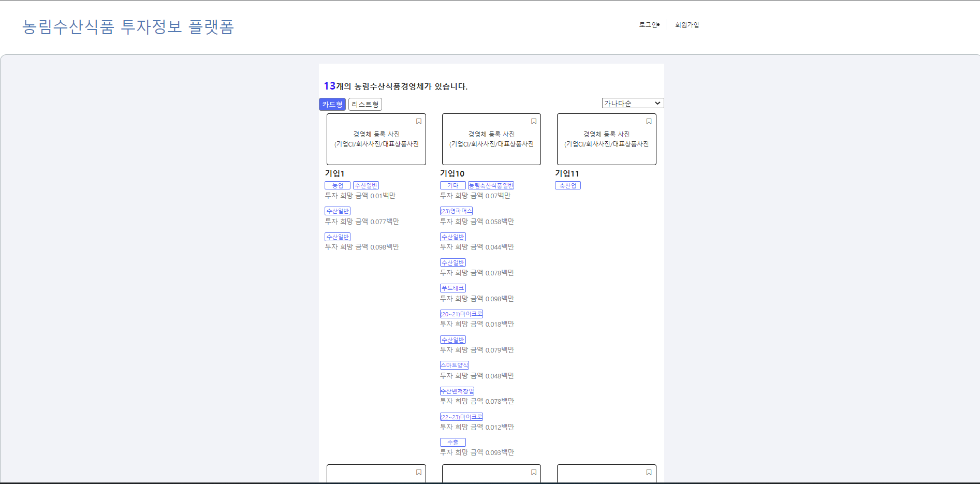Switch to 카드형 card view

(x=332, y=104)
